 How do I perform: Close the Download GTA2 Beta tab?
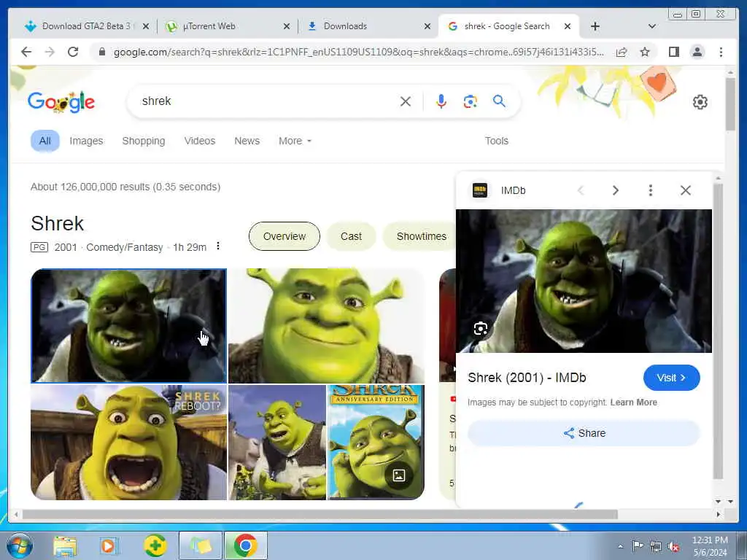coord(146,26)
